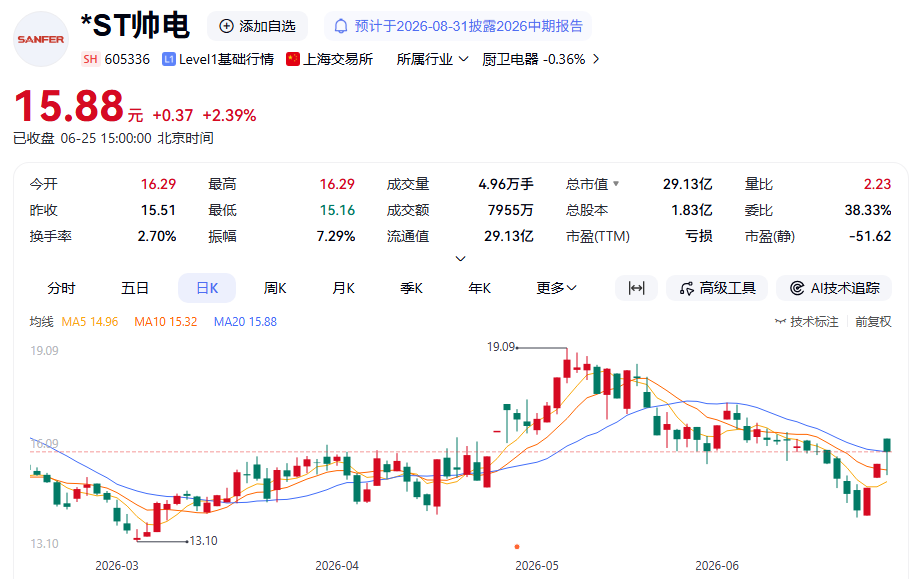Viewport: 919px width, 579px height.
Task: Click 委比 value 38.33%
Action: tap(868, 210)
